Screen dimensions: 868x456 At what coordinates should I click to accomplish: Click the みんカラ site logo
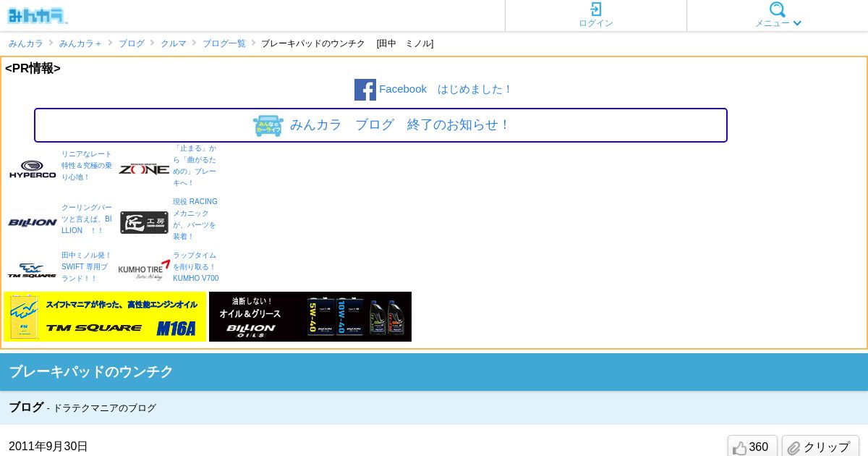pos(38,15)
